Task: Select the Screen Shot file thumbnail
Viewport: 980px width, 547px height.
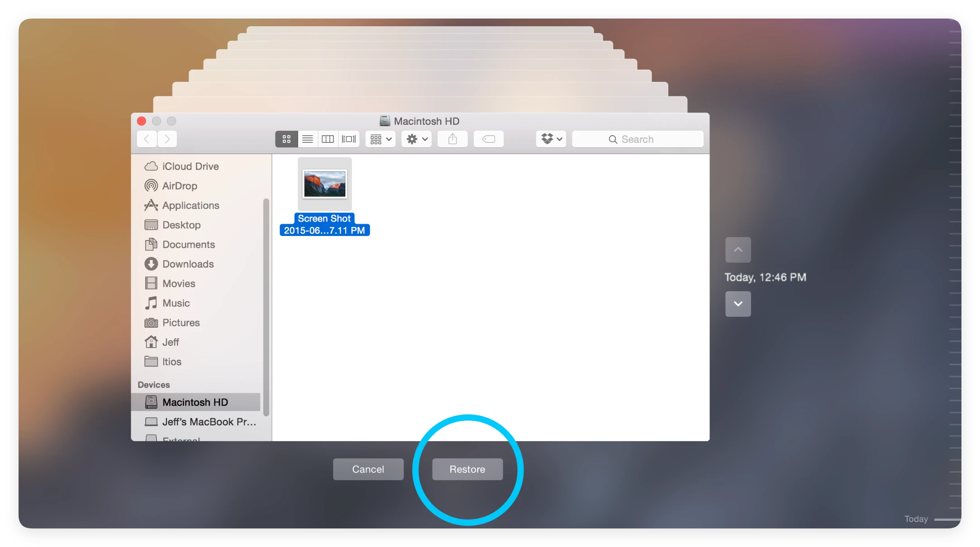Action: point(325,184)
